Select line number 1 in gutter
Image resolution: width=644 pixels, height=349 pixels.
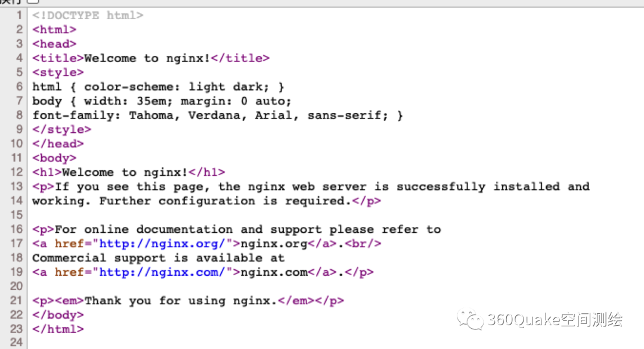pyautogui.click(x=20, y=15)
